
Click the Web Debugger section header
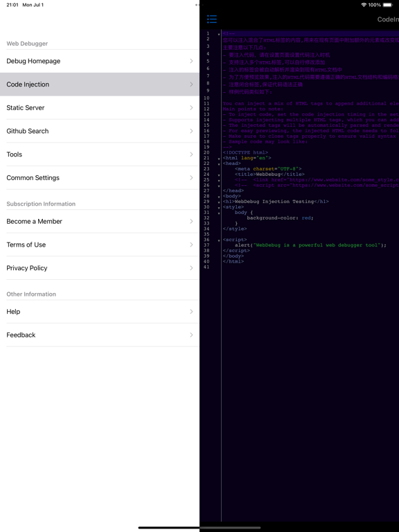pos(27,44)
